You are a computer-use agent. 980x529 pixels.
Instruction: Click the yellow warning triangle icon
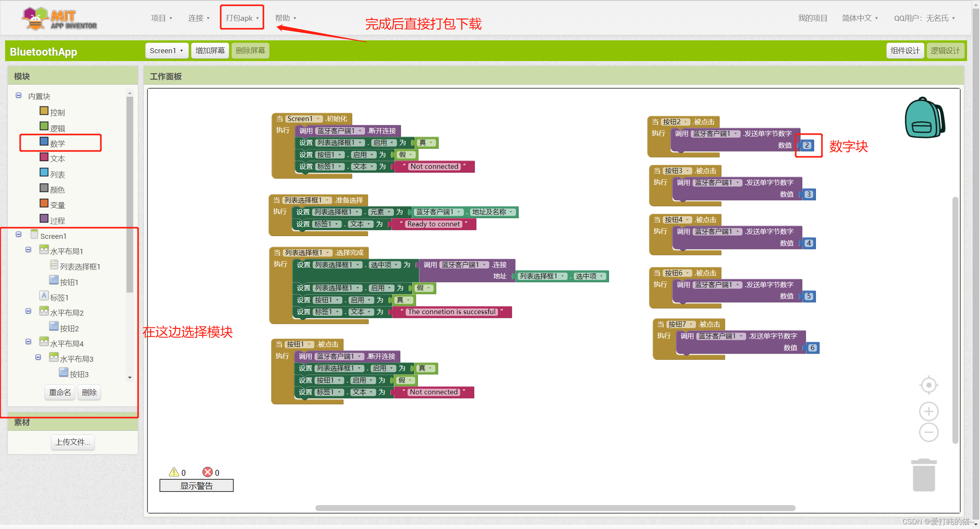174,472
